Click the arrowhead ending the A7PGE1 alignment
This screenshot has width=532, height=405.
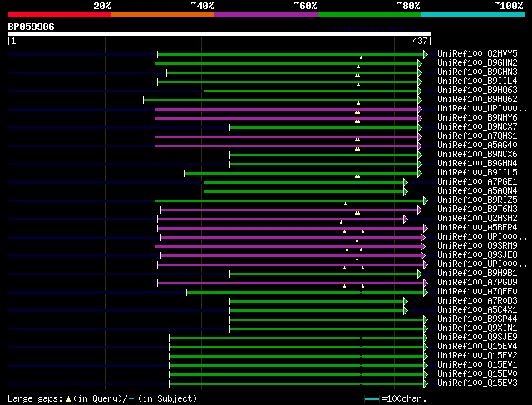coord(406,183)
